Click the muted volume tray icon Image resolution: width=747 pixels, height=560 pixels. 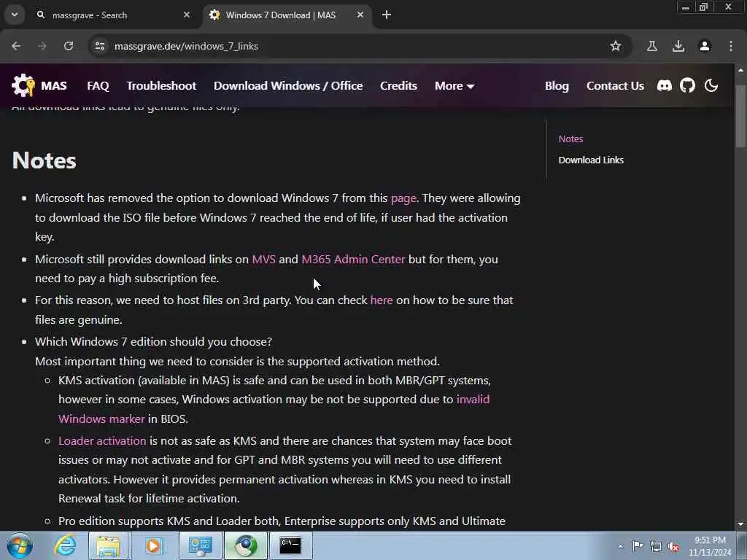click(673, 547)
